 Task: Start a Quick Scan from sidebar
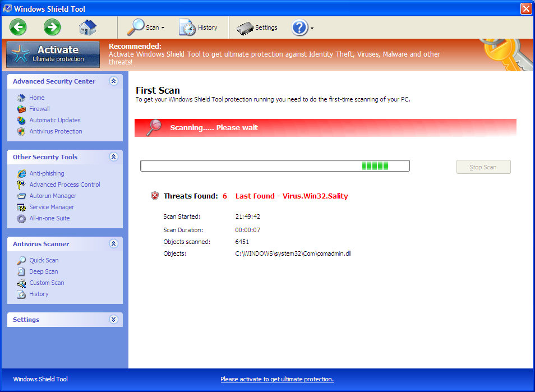(x=44, y=260)
